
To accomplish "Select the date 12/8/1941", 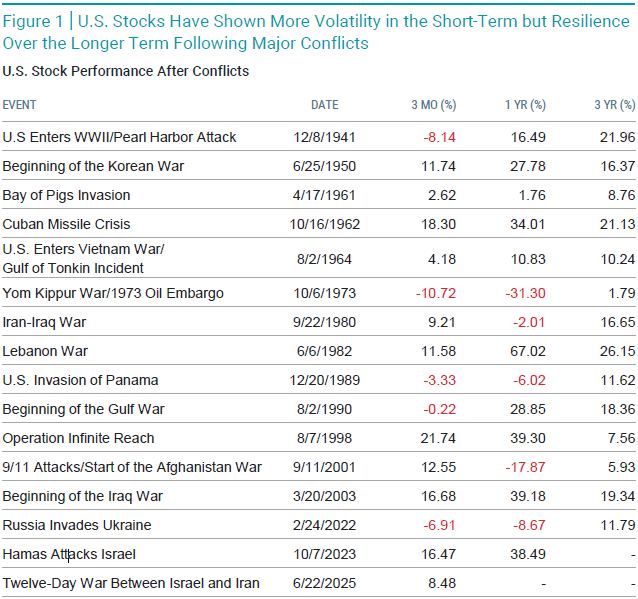I will click(x=325, y=137).
